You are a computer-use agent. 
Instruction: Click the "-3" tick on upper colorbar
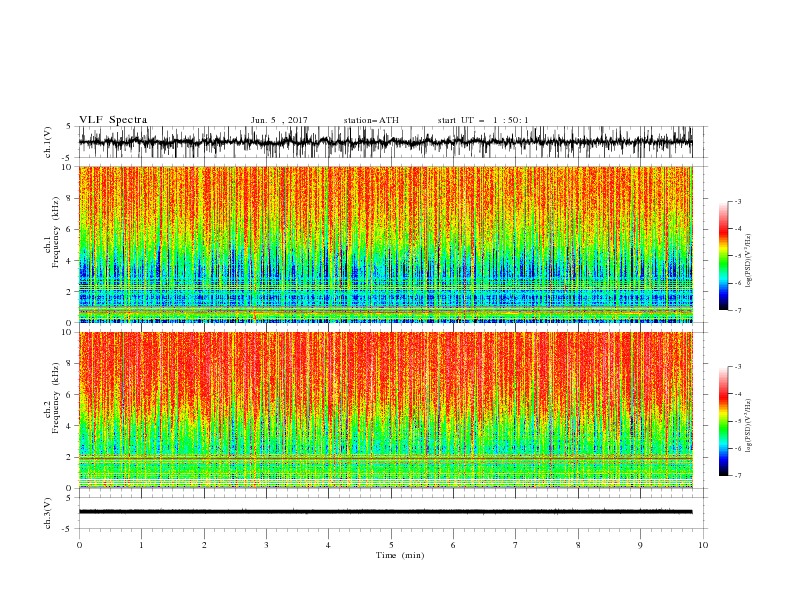click(x=737, y=201)
